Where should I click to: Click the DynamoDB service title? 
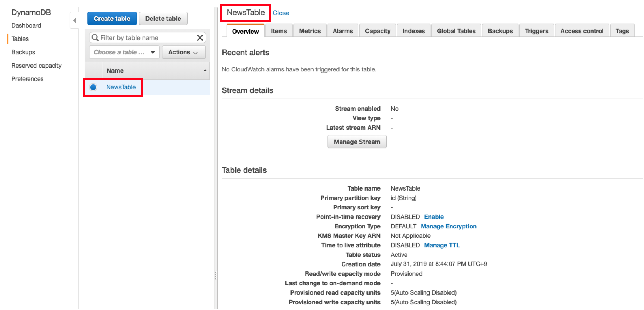point(31,12)
